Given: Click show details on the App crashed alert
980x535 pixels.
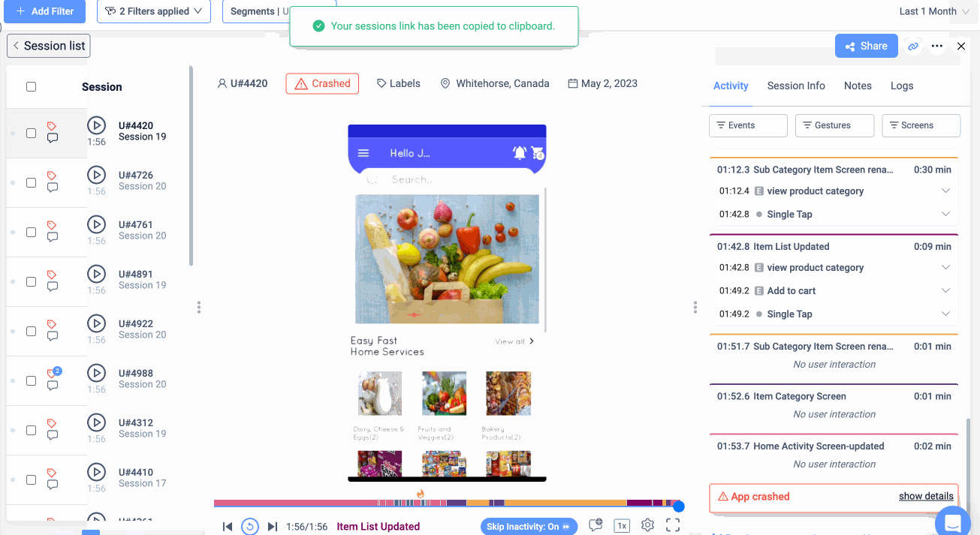Looking at the screenshot, I should click(926, 496).
